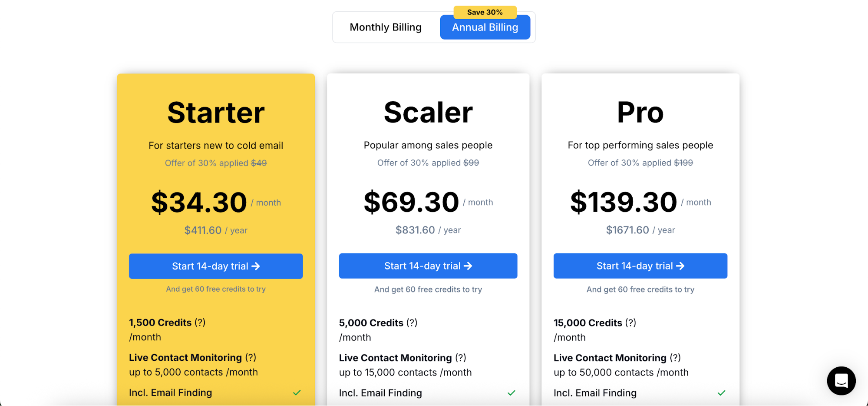This screenshot has width=868, height=406.
Task: Start the 14-day trial for Pro
Action: coord(640,266)
